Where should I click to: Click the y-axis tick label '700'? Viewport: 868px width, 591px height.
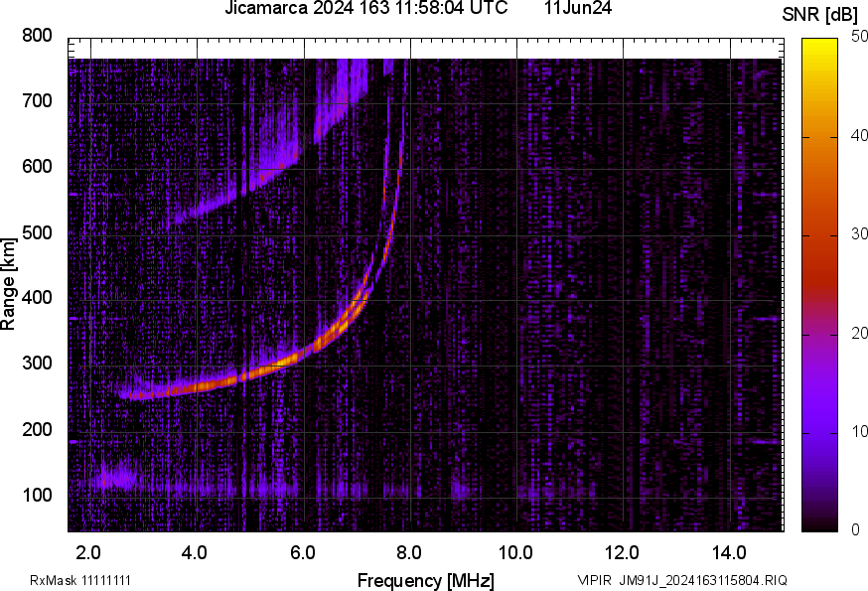coord(37,101)
